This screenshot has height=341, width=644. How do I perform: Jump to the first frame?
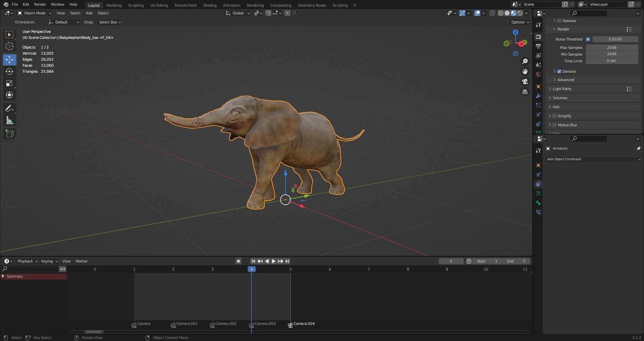point(253,261)
